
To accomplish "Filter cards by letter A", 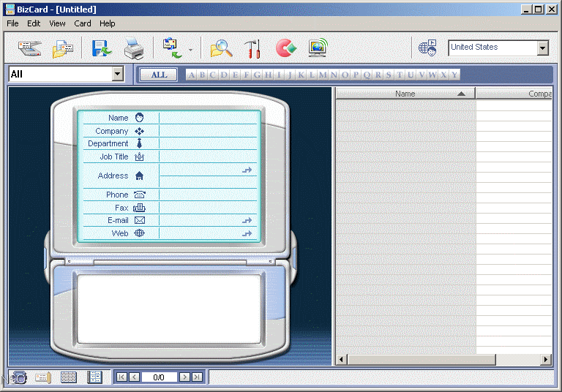I will pyautogui.click(x=192, y=75).
